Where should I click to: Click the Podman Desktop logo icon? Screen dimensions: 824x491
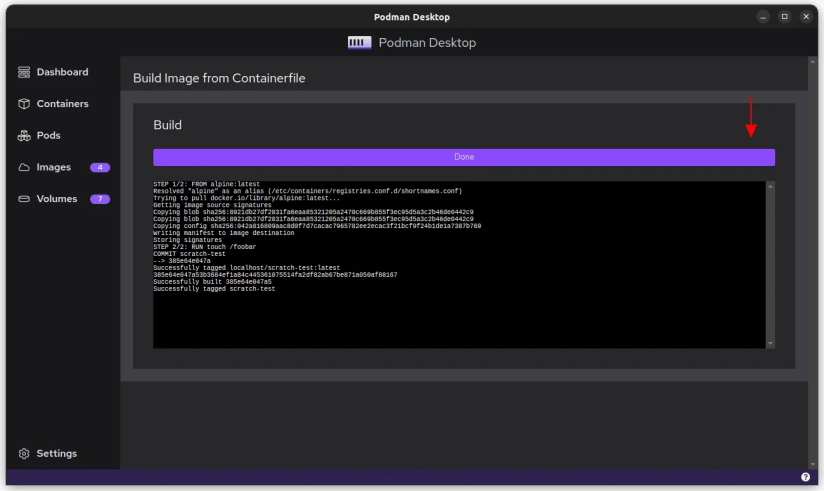(x=359, y=43)
